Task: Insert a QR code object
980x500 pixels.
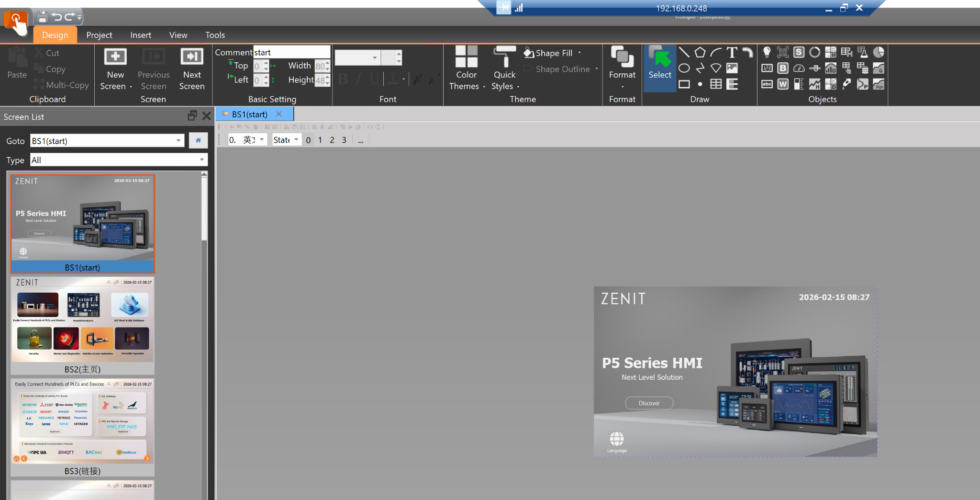Action: pyautogui.click(x=783, y=52)
